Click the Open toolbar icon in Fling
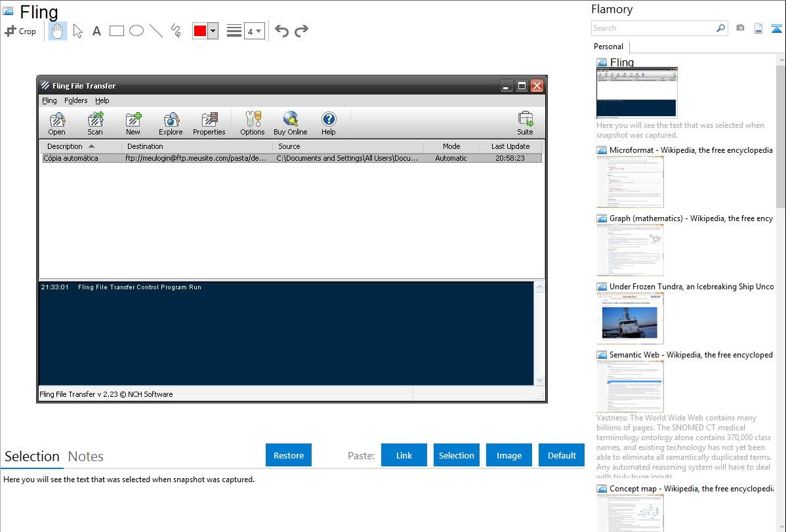This screenshot has height=532, width=786. coord(56,123)
